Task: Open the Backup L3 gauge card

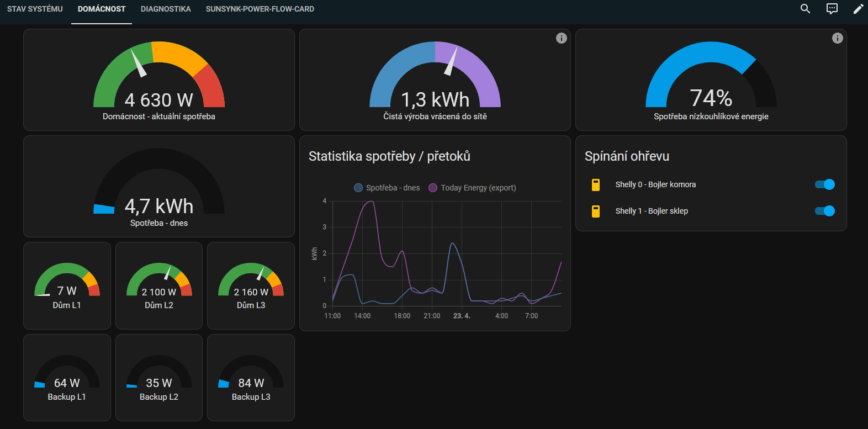Action: (251, 378)
